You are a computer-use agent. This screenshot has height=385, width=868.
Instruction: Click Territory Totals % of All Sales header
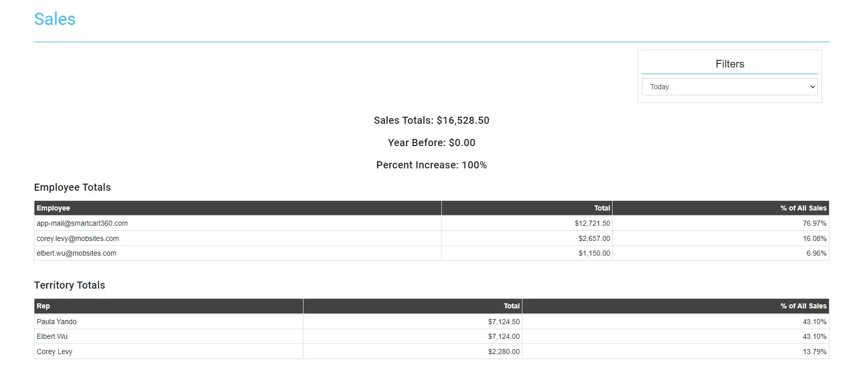pyautogui.click(x=803, y=306)
